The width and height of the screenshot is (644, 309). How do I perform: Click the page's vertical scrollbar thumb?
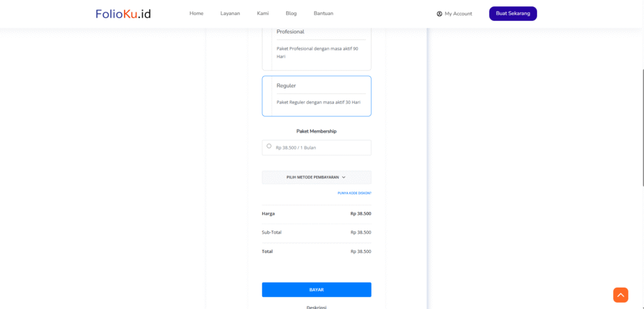click(641, 126)
